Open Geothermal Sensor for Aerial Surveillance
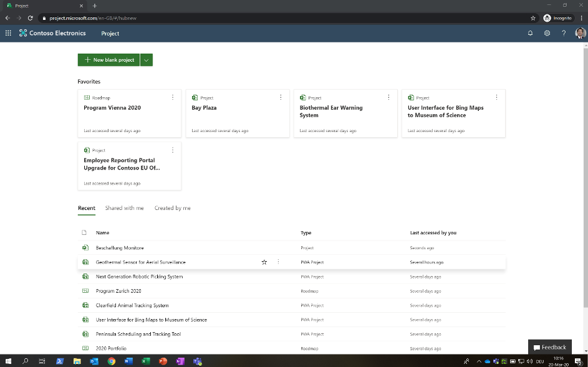The width and height of the screenshot is (588, 367). (141, 262)
